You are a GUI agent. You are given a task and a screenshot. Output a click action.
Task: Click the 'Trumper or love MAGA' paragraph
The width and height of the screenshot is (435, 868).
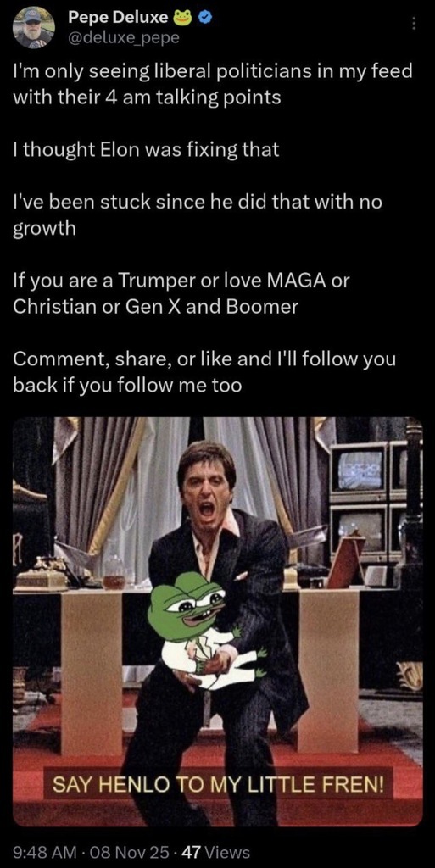(x=181, y=292)
